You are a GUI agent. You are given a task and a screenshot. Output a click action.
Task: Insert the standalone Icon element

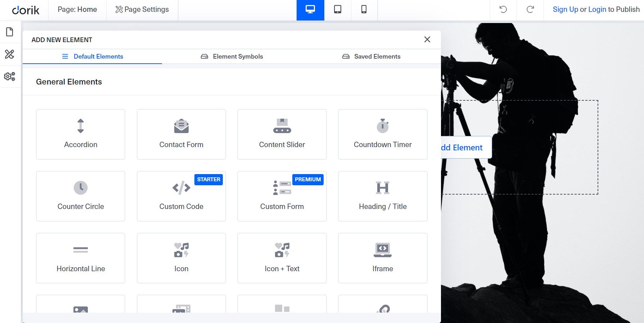click(181, 258)
